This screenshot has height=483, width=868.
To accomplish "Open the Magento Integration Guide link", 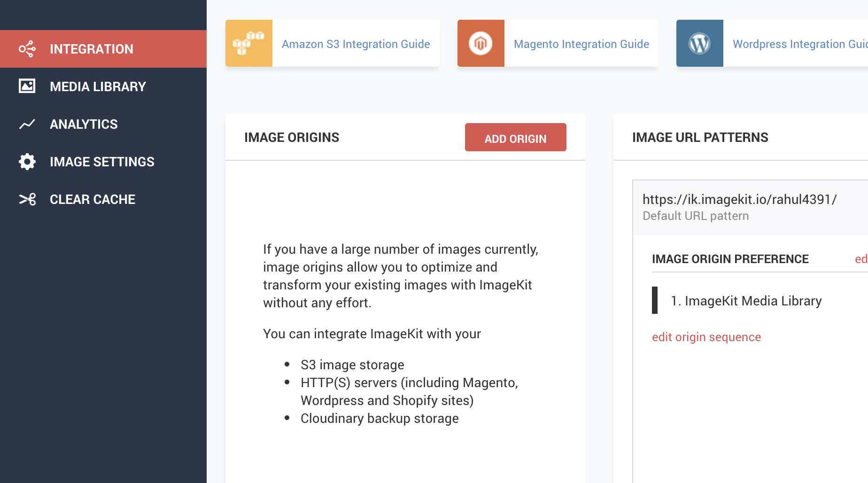I will [581, 44].
